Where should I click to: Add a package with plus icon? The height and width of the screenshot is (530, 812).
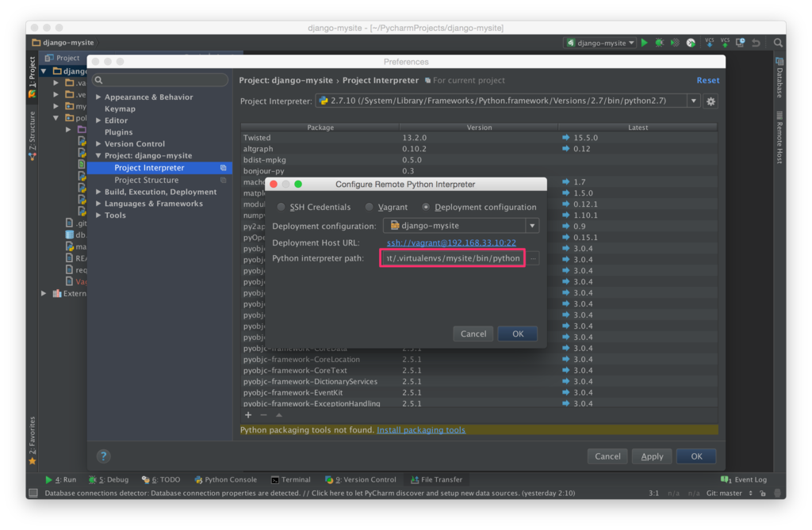[248, 415]
